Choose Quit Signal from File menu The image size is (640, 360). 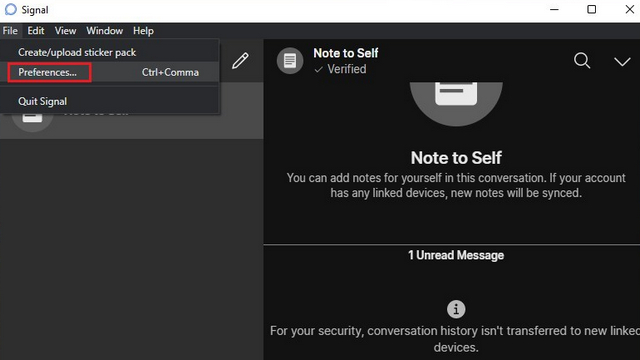(x=110, y=101)
